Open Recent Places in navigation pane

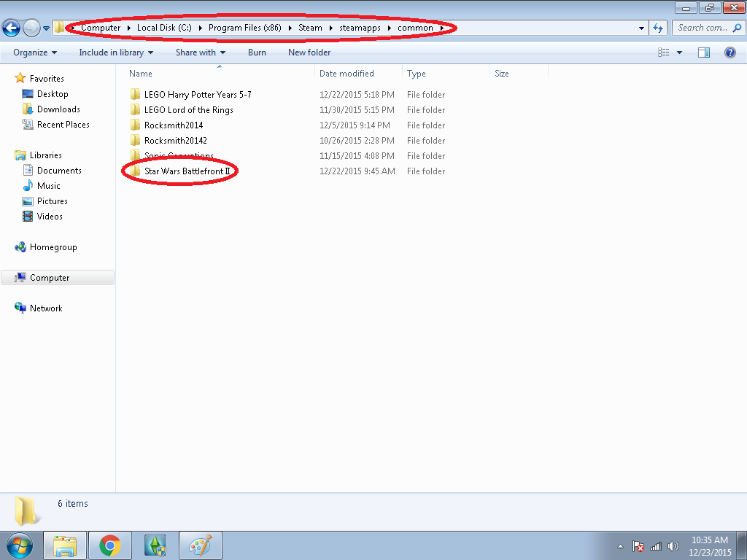coord(63,124)
